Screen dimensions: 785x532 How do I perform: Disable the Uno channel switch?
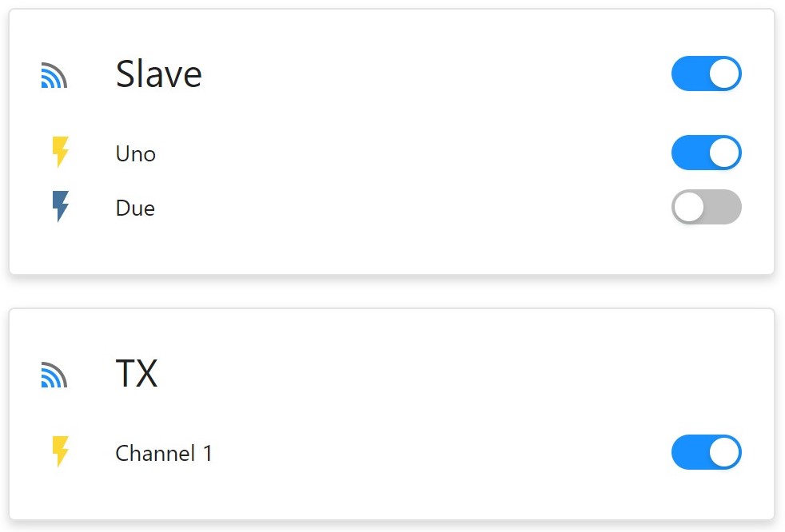click(x=706, y=153)
